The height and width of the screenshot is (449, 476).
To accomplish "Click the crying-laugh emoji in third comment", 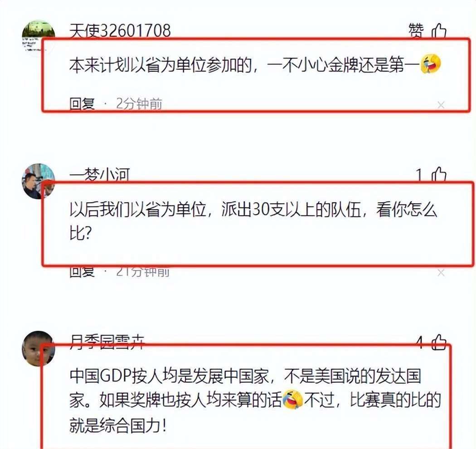I will coord(293,400).
